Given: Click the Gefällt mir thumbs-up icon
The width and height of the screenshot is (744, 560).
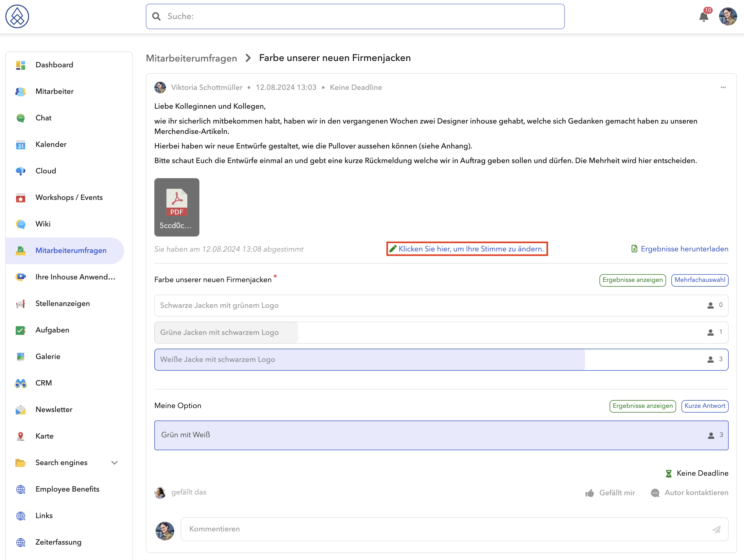Looking at the screenshot, I should (590, 493).
